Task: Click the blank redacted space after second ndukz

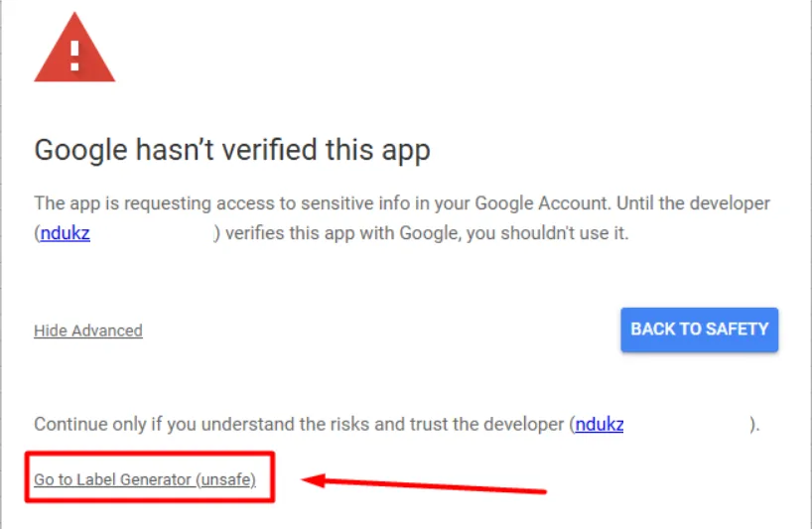Action: tap(686, 424)
